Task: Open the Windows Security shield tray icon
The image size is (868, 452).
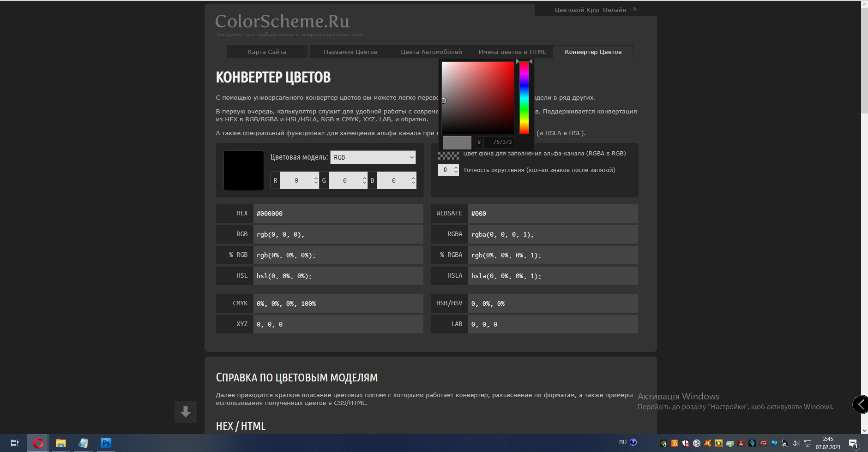Action: point(686,444)
